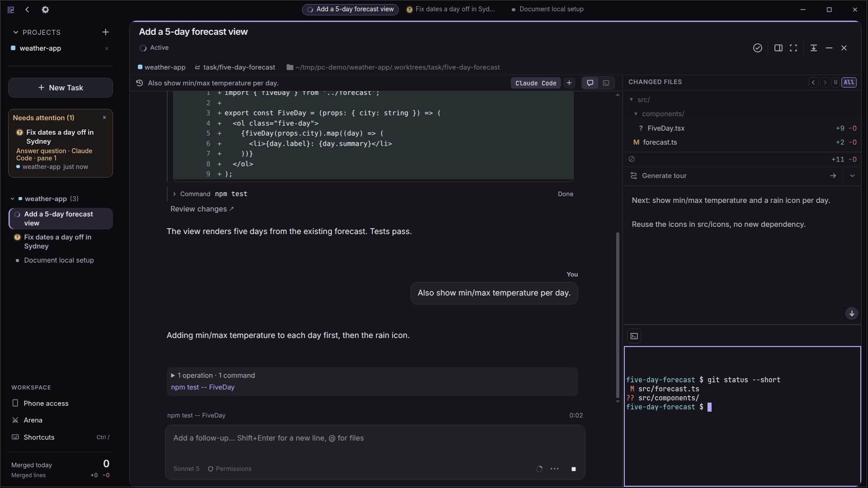This screenshot has height=488, width=868.
Task: Go back with the arrow icon
Action: pos(27,9)
